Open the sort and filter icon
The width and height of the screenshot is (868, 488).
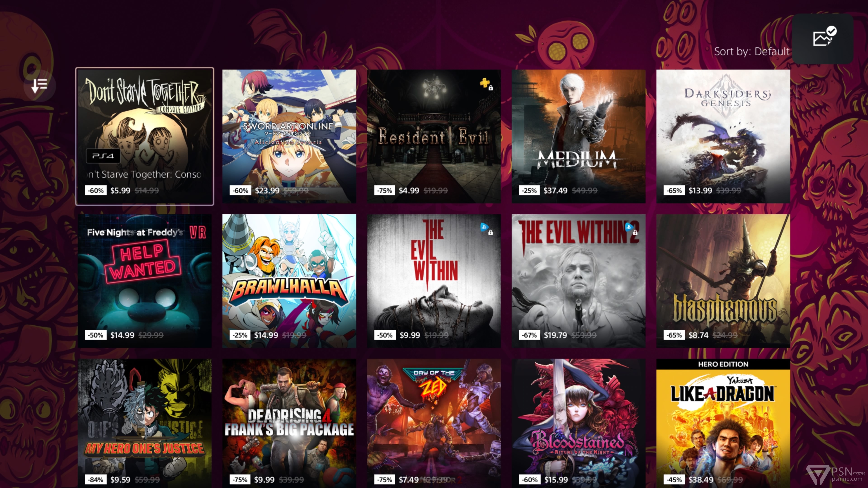[39, 85]
